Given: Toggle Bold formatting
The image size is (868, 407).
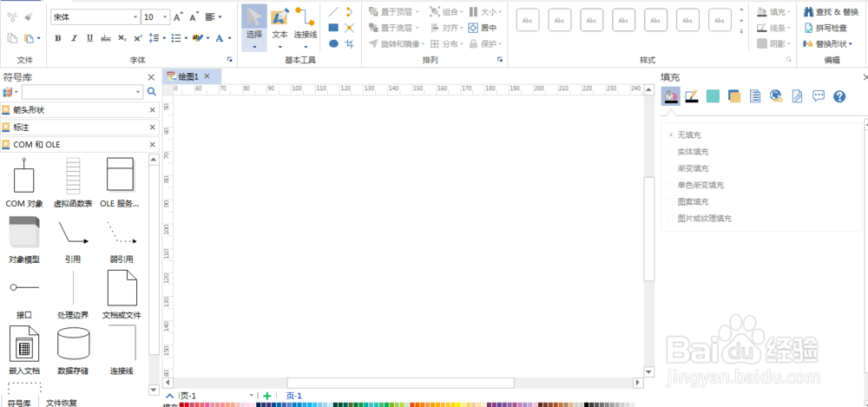Looking at the screenshot, I should click(x=58, y=38).
